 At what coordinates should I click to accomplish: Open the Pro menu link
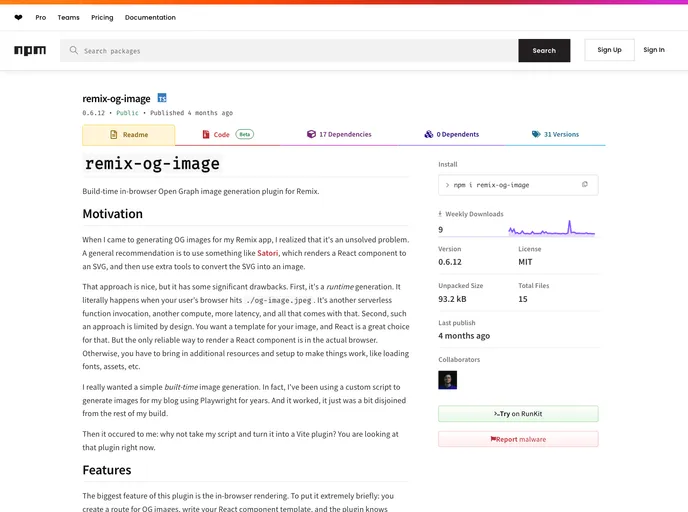[41, 18]
